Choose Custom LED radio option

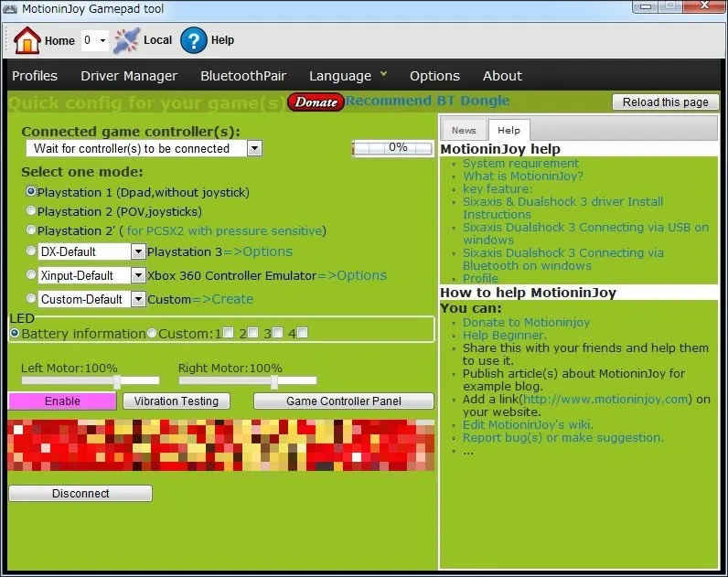(152, 334)
